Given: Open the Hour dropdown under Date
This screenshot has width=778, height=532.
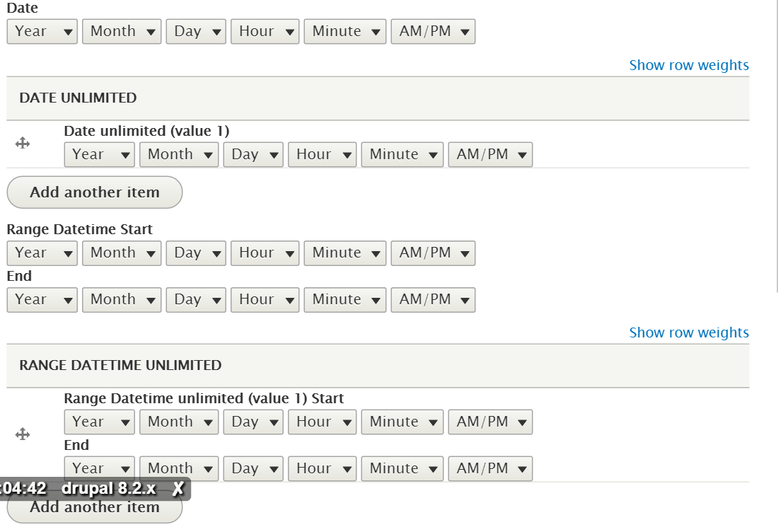Looking at the screenshot, I should coord(265,31).
